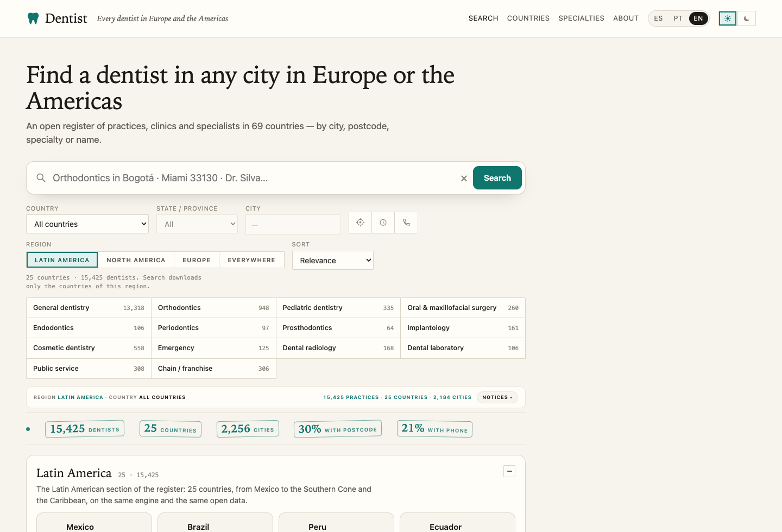Filter by Public service
The image size is (782, 532).
click(x=89, y=369)
